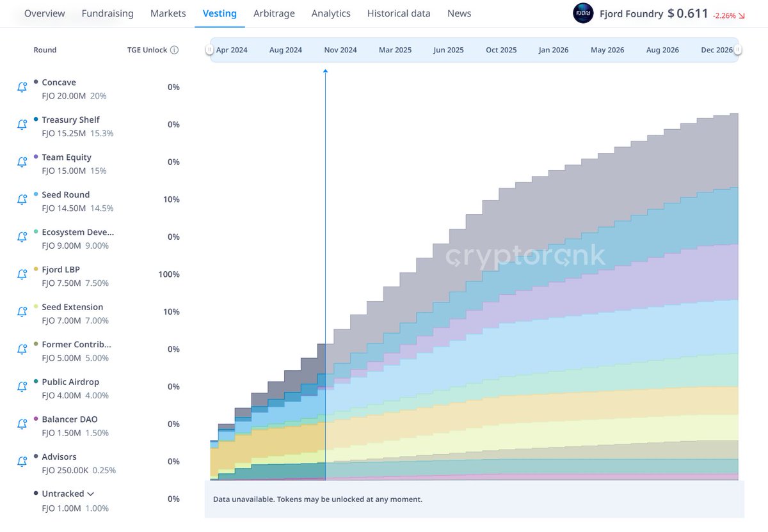768x532 pixels.
Task: Click the Balancer DAO round name
Action: pyautogui.click(x=70, y=419)
